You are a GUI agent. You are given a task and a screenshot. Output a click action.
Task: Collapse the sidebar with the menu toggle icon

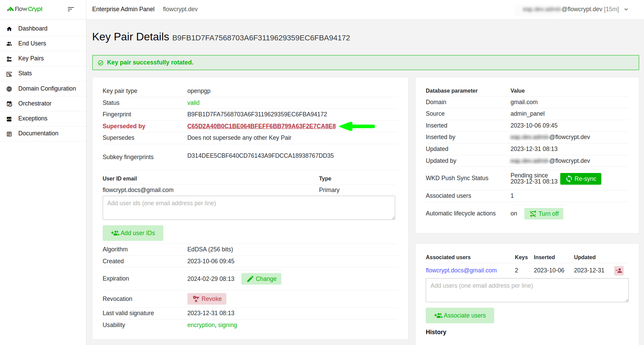71,9
